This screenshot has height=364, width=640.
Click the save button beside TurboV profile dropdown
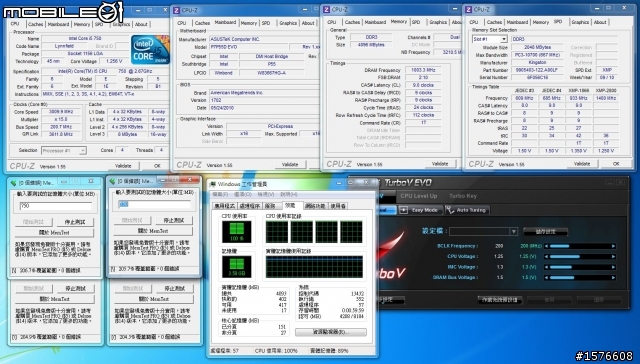[x=545, y=231]
